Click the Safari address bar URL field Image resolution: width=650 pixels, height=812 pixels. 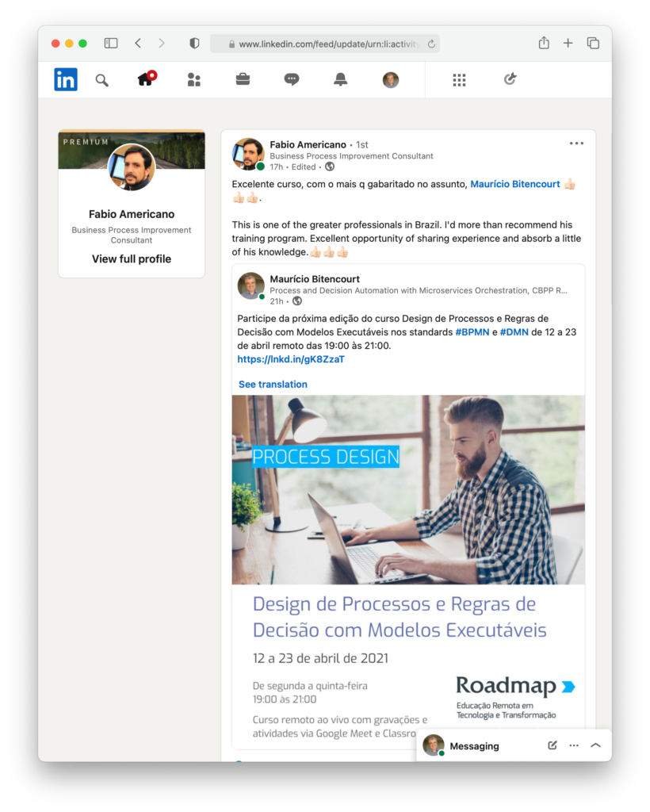[325, 44]
